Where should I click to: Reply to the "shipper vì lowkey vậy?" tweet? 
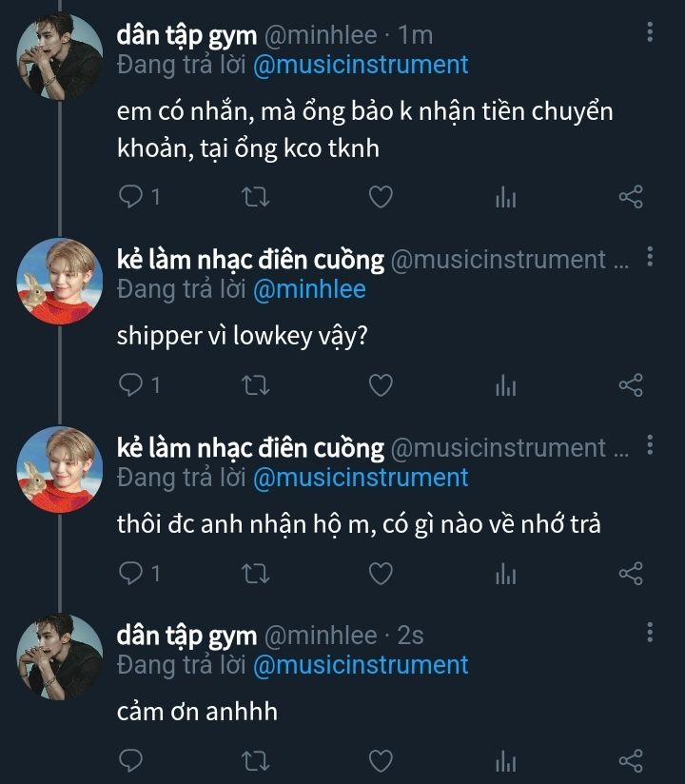pos(132,385)
